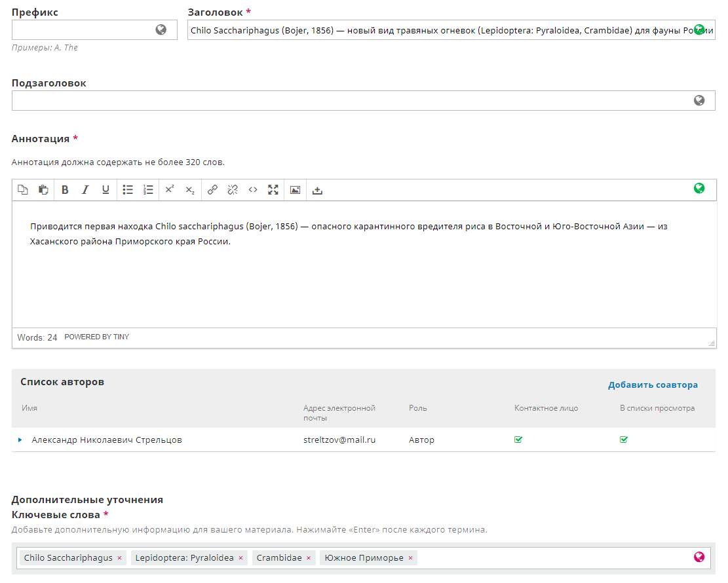
Task: Insert a link via chain icon
Action: pos(212,190)
